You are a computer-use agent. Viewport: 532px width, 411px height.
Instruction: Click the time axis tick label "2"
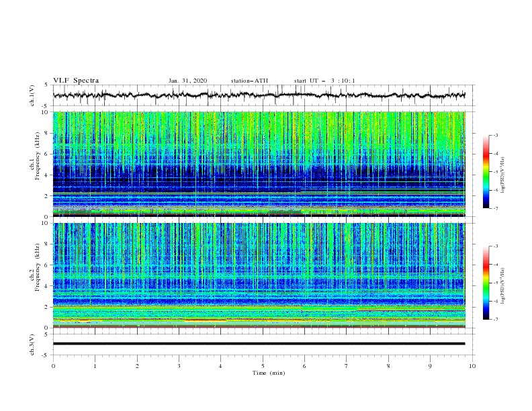pos(137,366)
